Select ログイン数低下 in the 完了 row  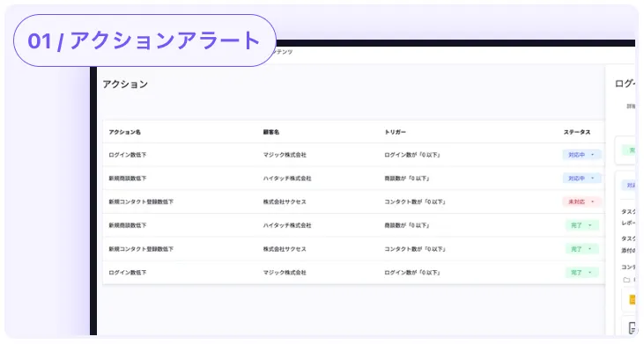pyautogui.click(x=128, y=273)
